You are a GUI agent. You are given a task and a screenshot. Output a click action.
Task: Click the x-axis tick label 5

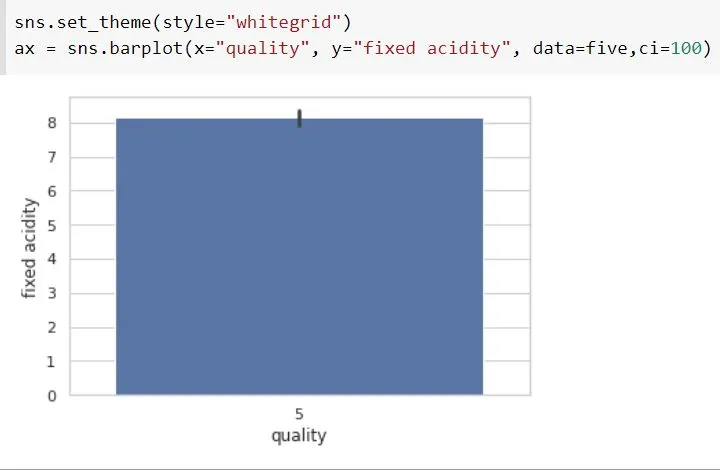coord(299,414)
